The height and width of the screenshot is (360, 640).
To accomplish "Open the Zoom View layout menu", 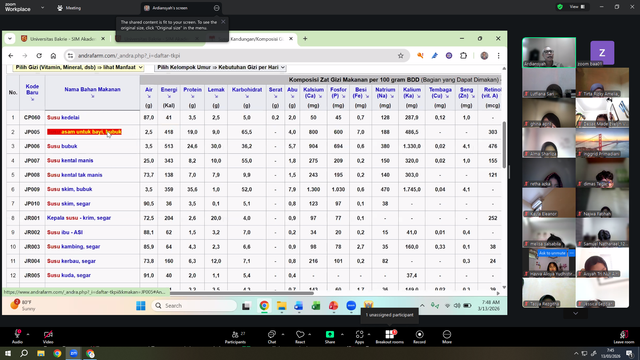I will (x=577, y=7).
